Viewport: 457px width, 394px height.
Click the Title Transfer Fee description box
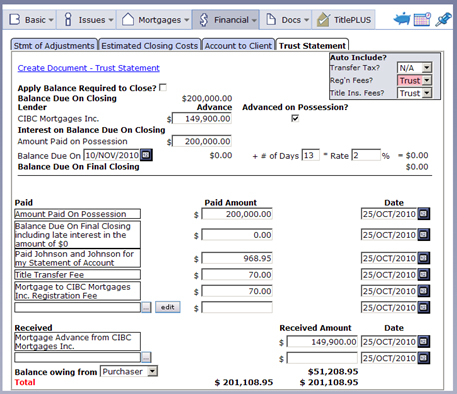(77, 274)
